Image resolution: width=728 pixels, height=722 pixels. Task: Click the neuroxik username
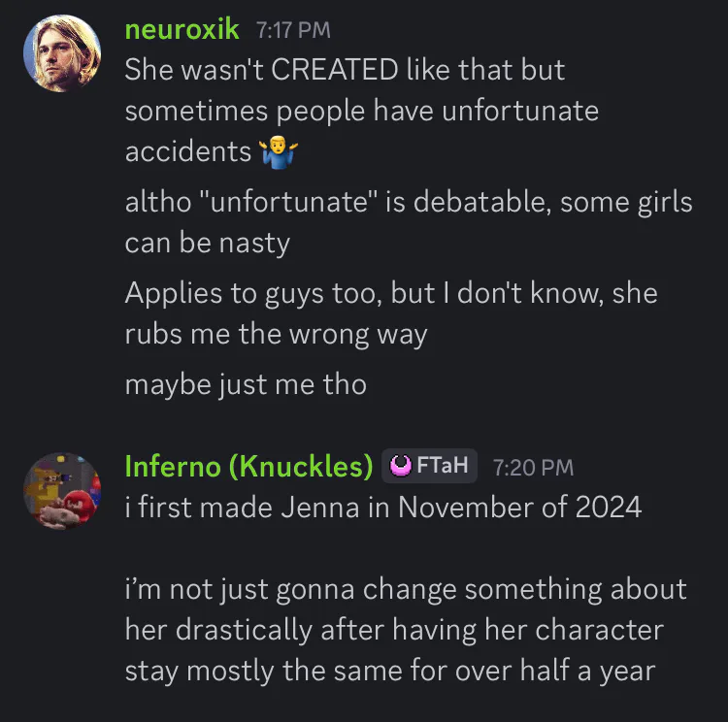[x=182, y=29]
